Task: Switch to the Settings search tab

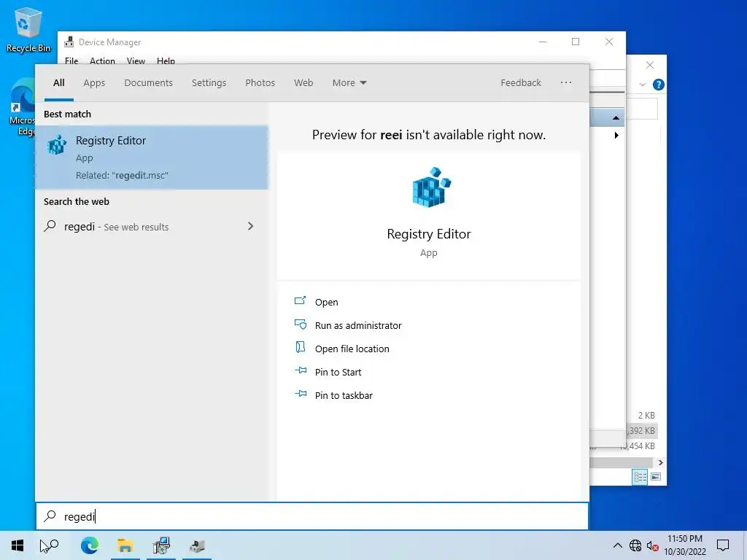Action: pos(209,83)
